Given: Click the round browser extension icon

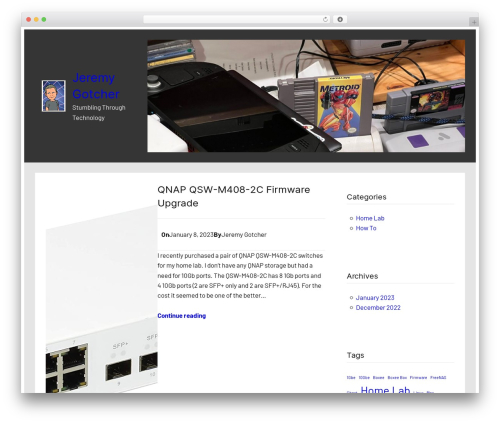Looking at the screenshot, I should pyautogui.click(x=340, y=19).
